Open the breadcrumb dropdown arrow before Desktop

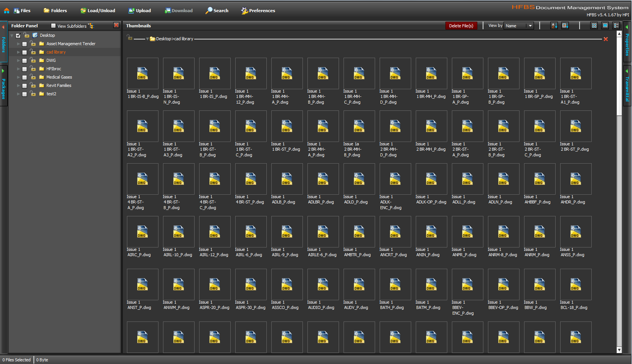[x=147, y=39]
